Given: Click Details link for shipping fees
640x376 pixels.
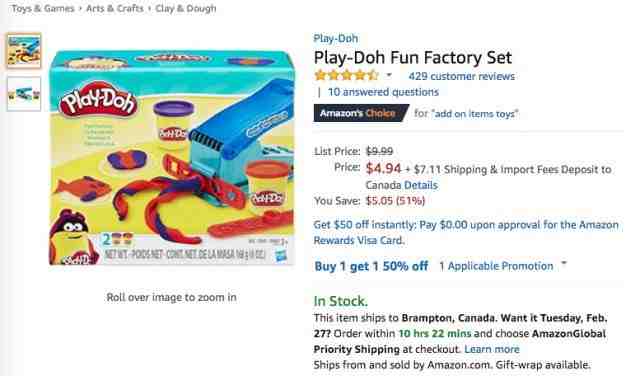Looking at the screenshot, I should [421, 185].
